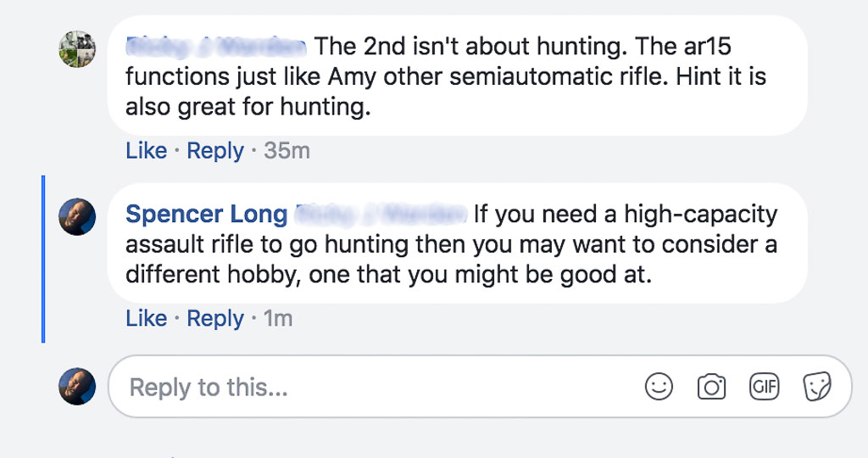This screenshot has width=868, height=458.
Task: Click first commenter's profile picture
Action: [x=77, y=49]
